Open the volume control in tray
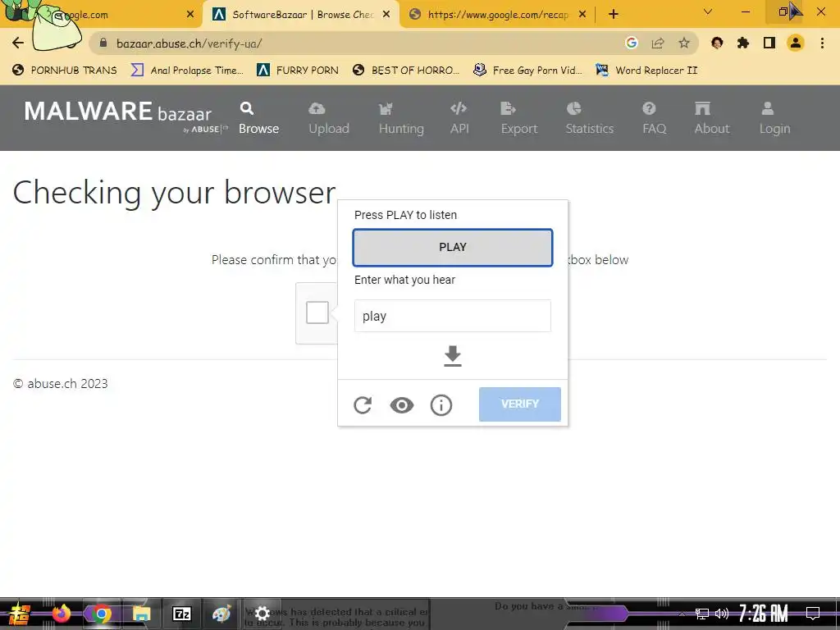The image size is (840, 630). [x=722, y=614]
